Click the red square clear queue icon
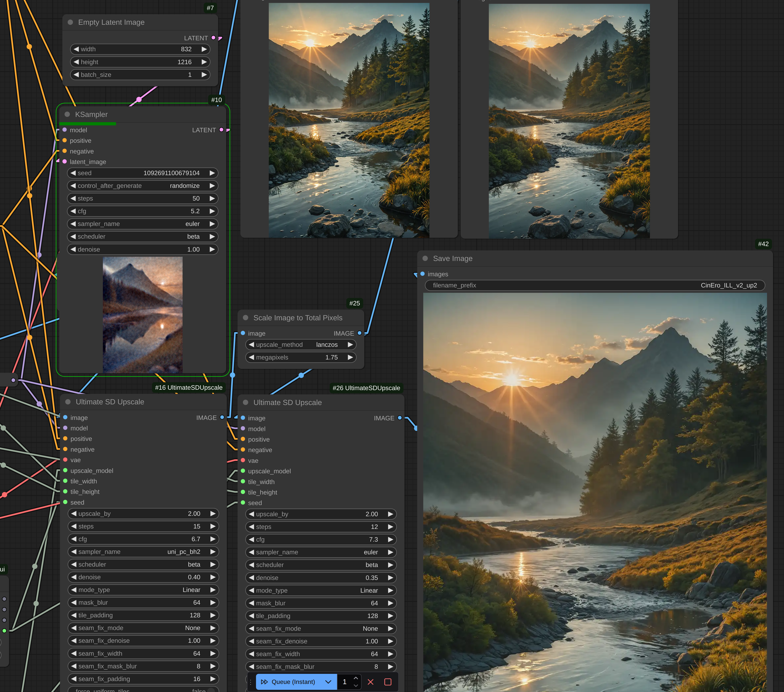 [387, 682]
